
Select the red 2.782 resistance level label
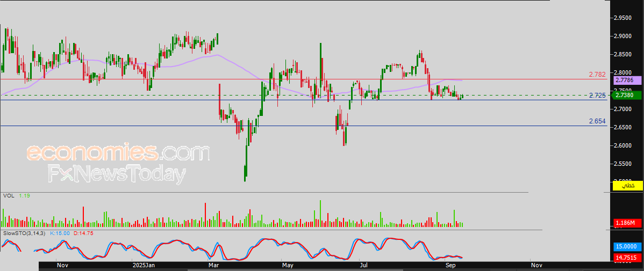[x=597, y=75]
